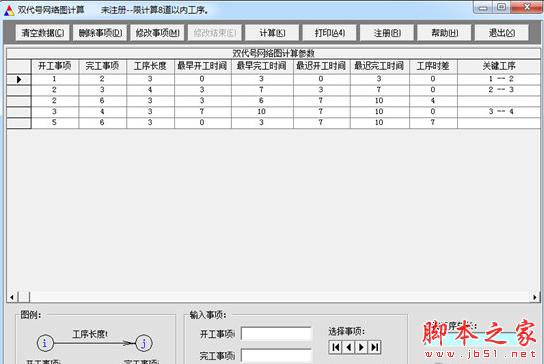The height and width of the screenshot is (364, 544).
Task: Run the 计算(K) button
Action: pyautogui.click(x=272, y=33)
